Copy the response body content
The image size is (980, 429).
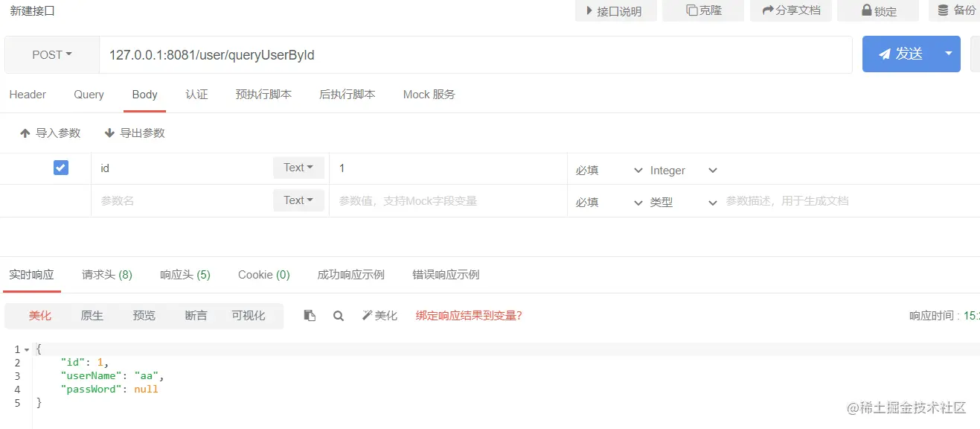(310, 315)
